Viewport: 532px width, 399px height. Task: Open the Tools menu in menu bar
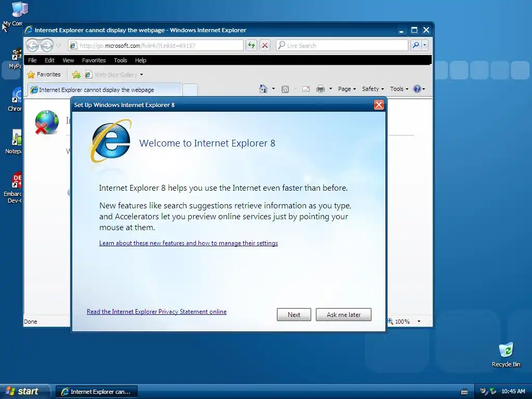click(x=121, y=60)
